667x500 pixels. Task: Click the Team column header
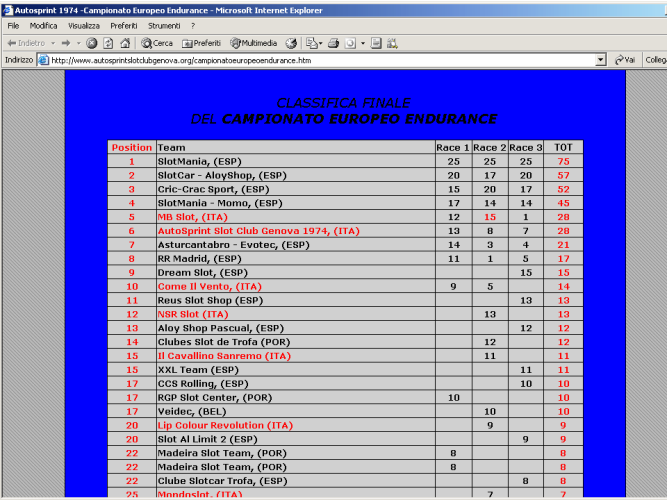pyautogui.click(x=171, y=147)
